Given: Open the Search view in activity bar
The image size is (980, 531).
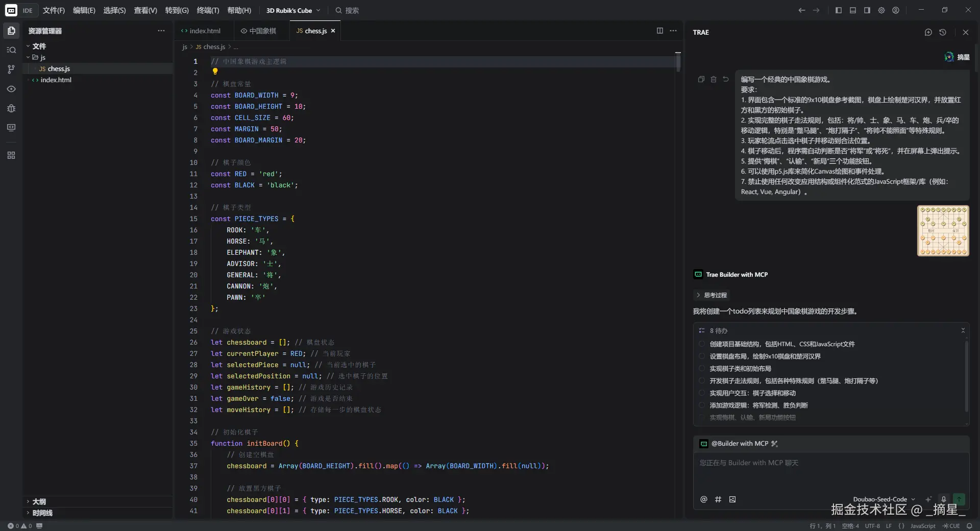Looking at the screenshot, I should coord(11,50).
